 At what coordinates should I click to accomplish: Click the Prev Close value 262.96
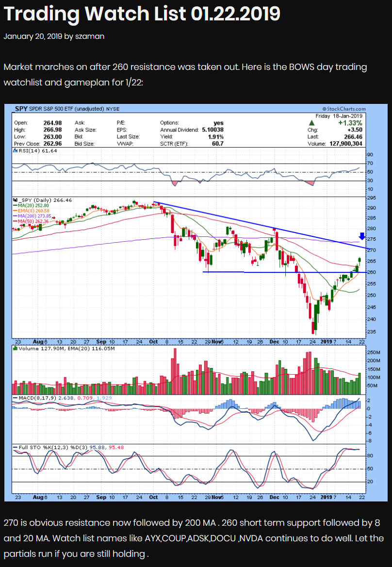[52, 144]
